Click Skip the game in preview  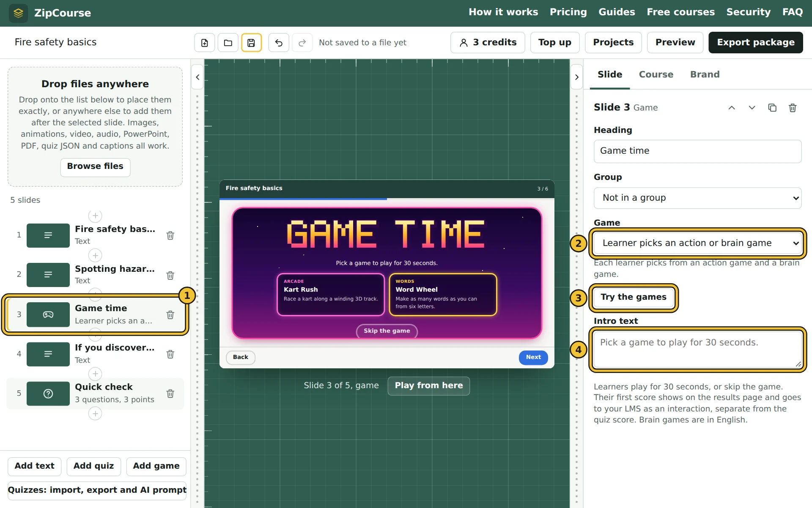[387, 331]
